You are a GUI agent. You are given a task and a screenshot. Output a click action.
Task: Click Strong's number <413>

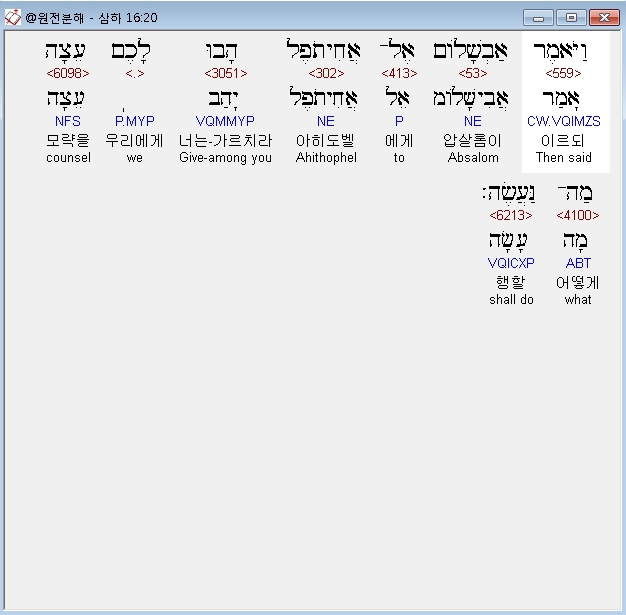point(399,73)
